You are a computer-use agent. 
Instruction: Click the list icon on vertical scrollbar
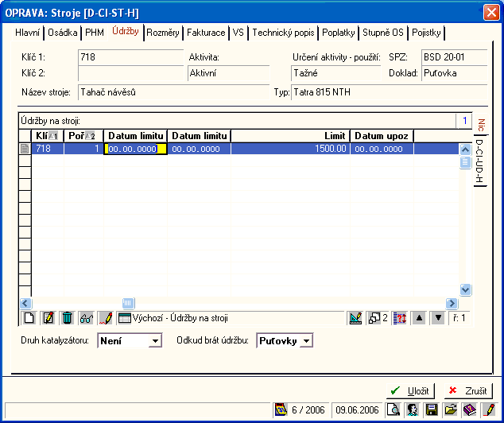(465, 162)
